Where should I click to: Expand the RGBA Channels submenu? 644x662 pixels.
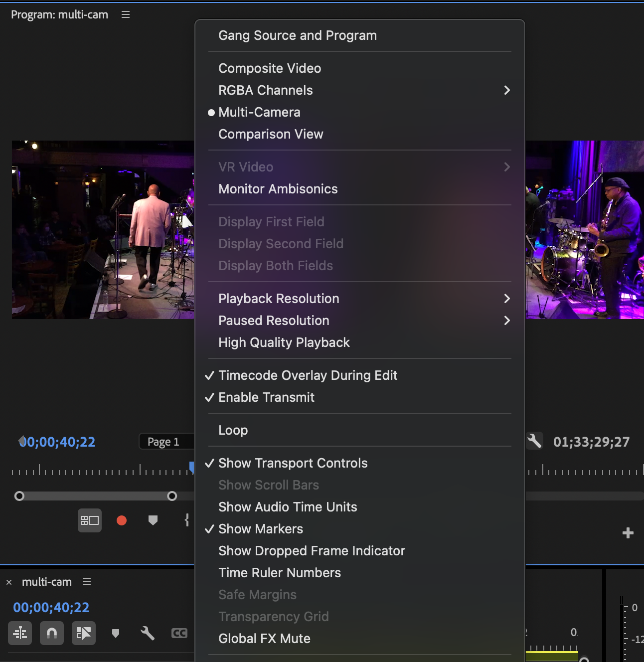pos(266,90)
